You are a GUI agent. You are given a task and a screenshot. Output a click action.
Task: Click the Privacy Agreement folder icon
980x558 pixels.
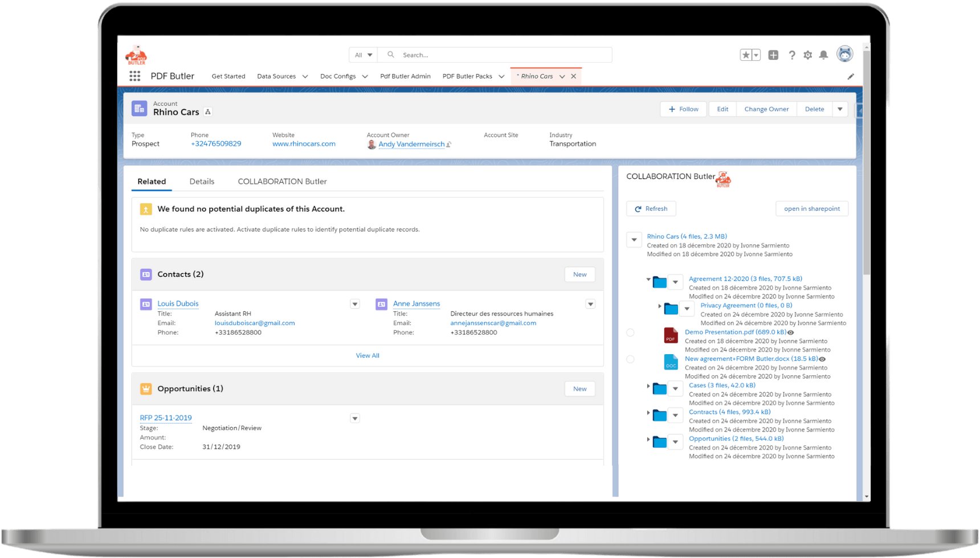pos(671,309)
